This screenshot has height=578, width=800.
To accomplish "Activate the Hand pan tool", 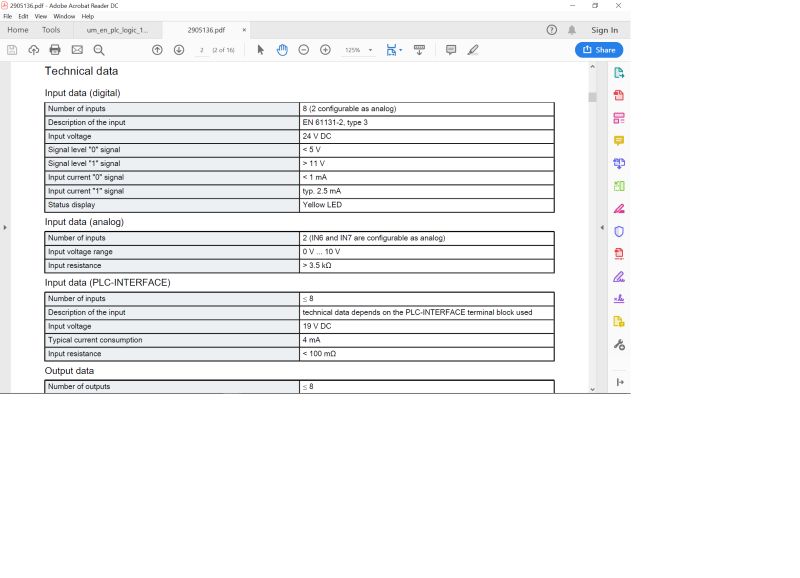I will pyautogui.click(x=282, y=50).
